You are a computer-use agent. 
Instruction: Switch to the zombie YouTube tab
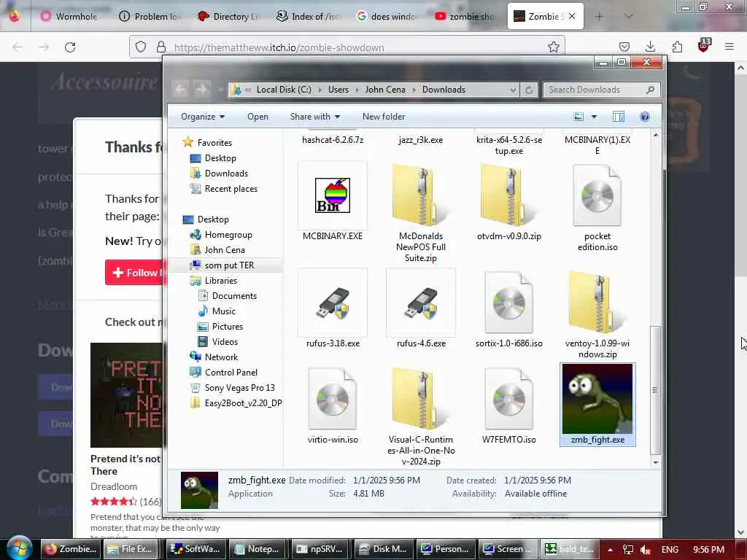pyautogui.click(x=465, y=16)
